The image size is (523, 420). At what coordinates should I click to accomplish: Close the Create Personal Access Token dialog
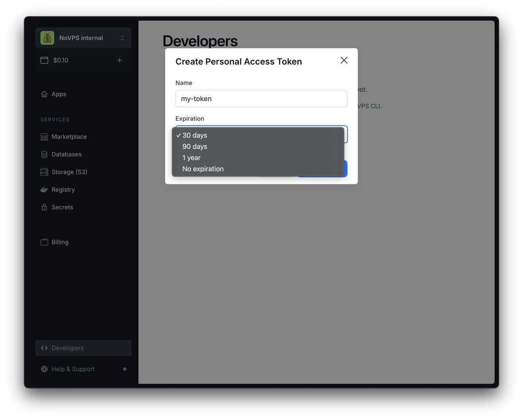[x=344, y=61]
